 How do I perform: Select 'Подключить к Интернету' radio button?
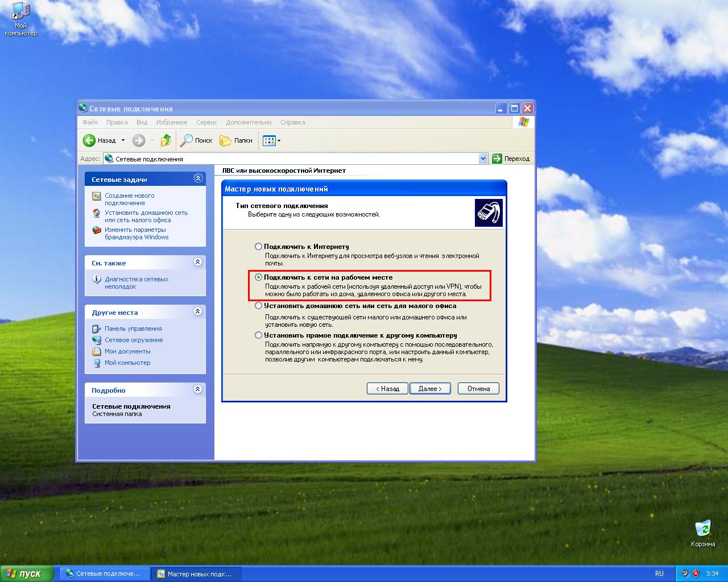[x=258, y=247]
